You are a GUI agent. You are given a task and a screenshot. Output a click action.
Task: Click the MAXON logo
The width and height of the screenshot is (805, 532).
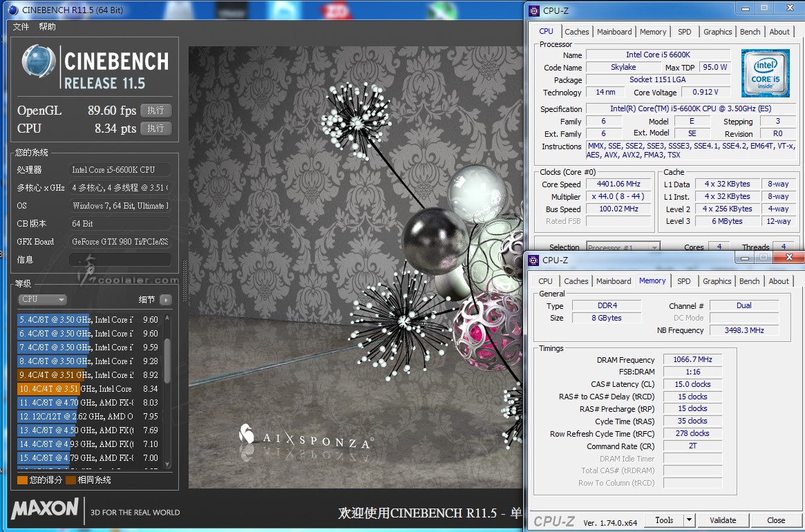pyautogui.click(x=45, y=509)
